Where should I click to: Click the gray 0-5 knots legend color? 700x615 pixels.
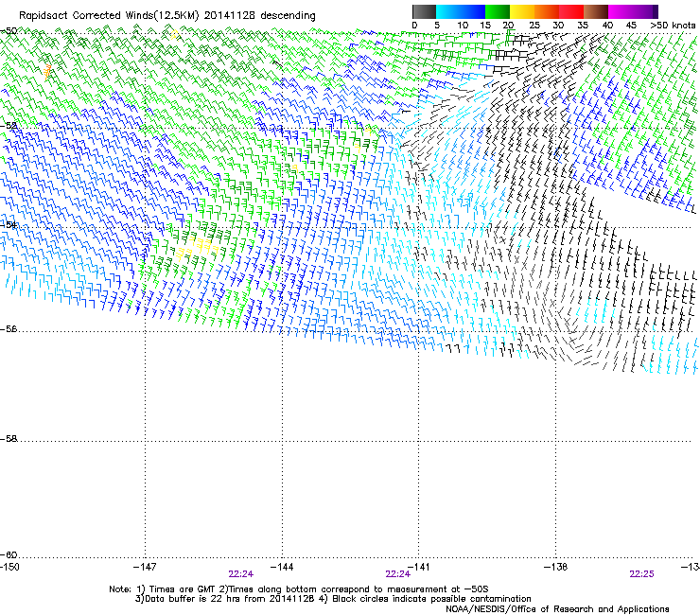tap(424, 11)
